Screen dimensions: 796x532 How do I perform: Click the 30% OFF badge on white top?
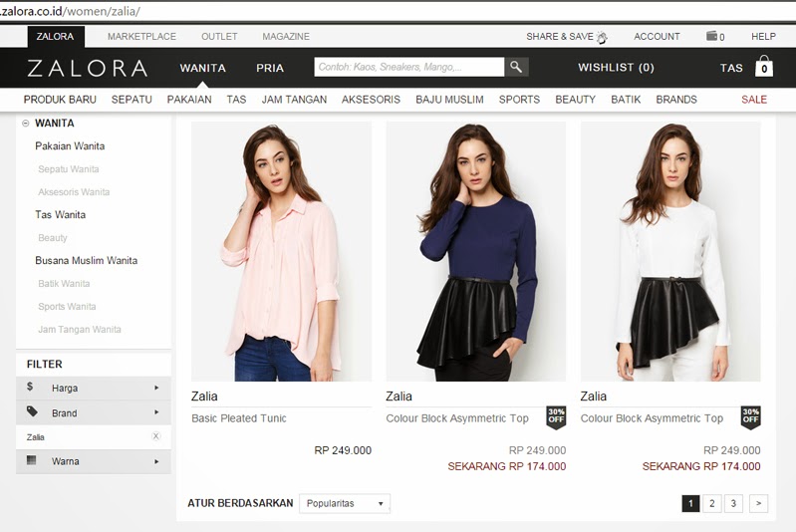(x=750, y=417)
